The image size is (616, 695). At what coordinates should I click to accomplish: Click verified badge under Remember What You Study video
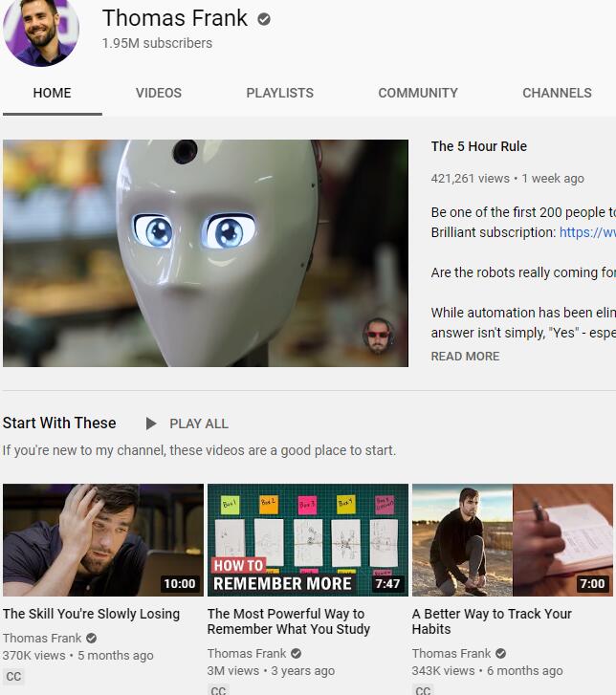tap(297, 654)
